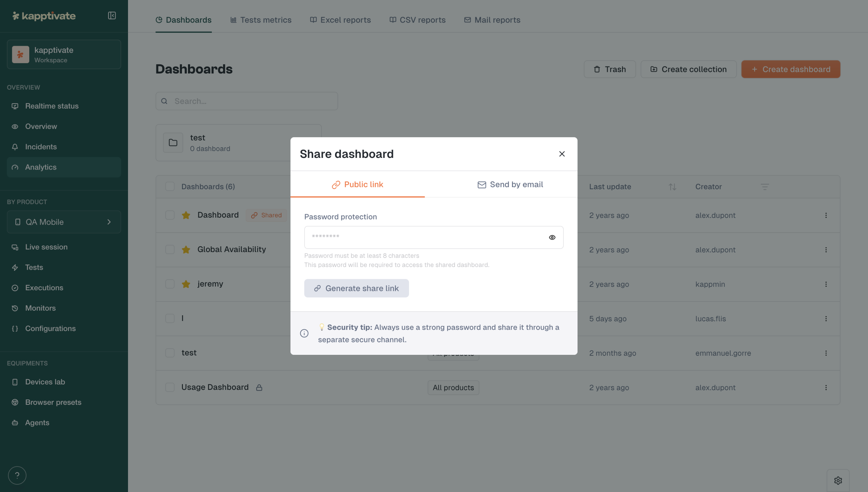Focus the Password protection input field
This screenshot has height=492, width=868.
(x=425, y=237)
